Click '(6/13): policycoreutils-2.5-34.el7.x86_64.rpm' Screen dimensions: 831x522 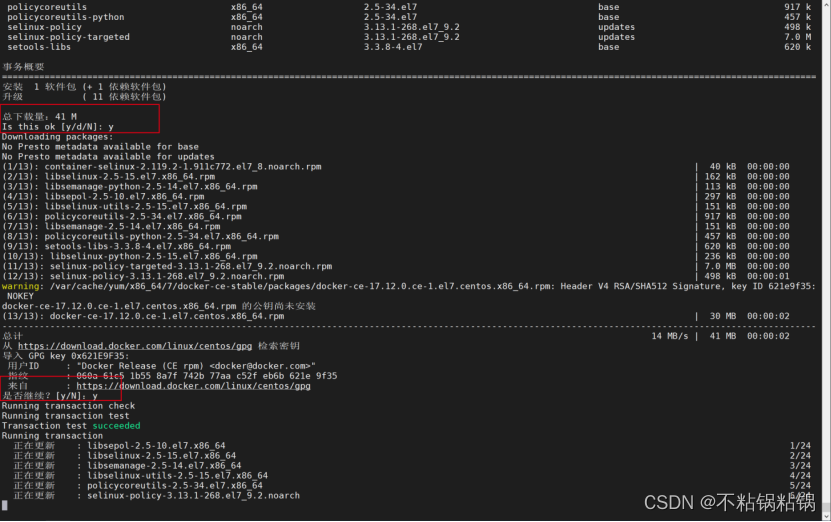click(122, 216)
